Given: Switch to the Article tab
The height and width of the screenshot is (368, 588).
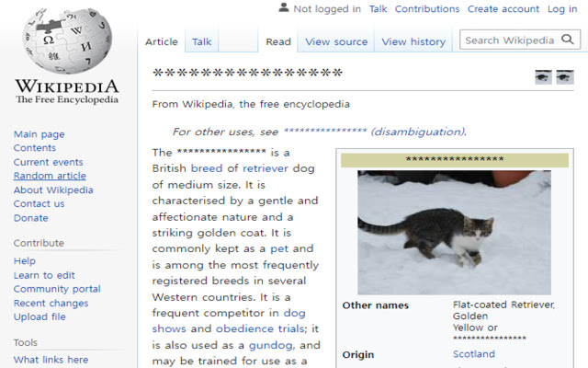Looking at the screenshot, I should tap(162, 41).
